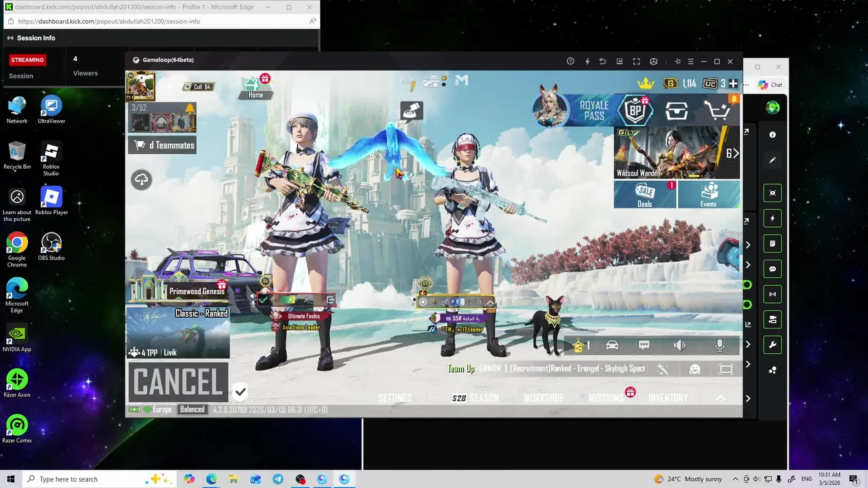Click the Coll. 84 collection badge

(198, 87)
